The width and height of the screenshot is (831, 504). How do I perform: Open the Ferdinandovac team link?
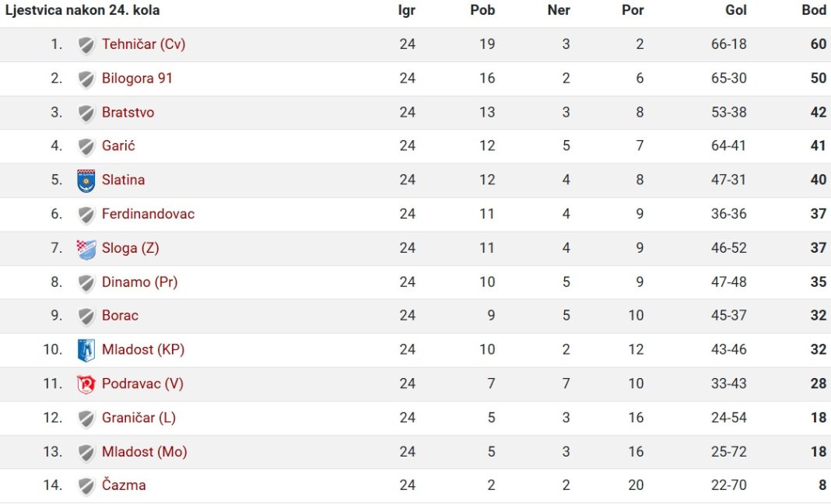pos(148,214)
